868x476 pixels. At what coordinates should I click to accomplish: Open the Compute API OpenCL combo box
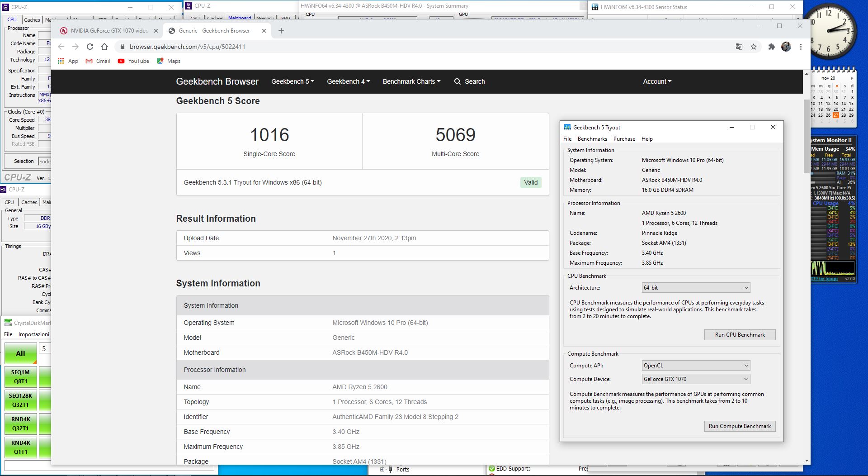point(696,366)
